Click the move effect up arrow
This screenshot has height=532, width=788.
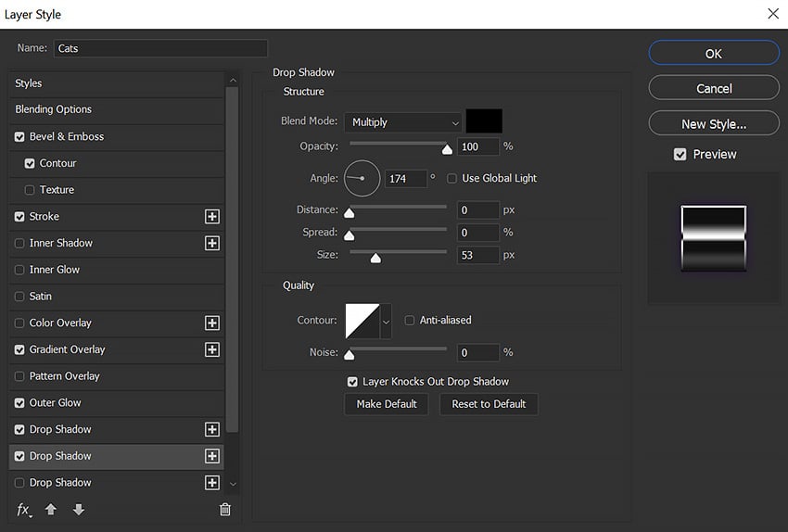(x=51, y=510)
